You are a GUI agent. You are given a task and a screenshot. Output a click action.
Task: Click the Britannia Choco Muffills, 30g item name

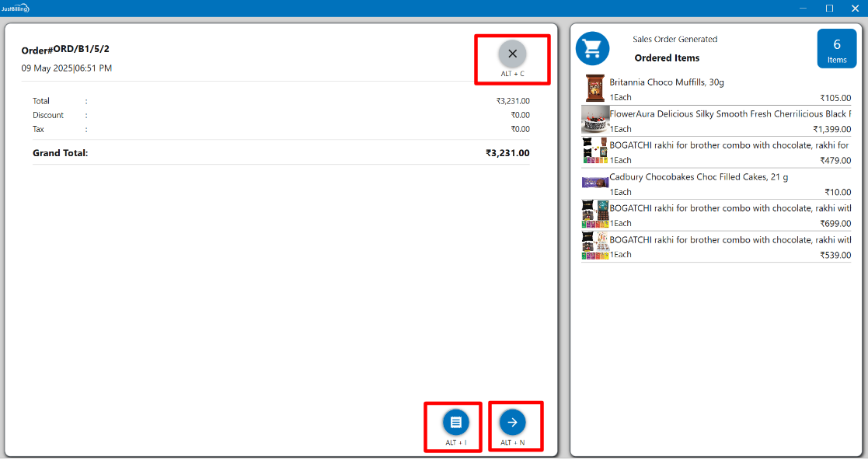tap(667, 82)
